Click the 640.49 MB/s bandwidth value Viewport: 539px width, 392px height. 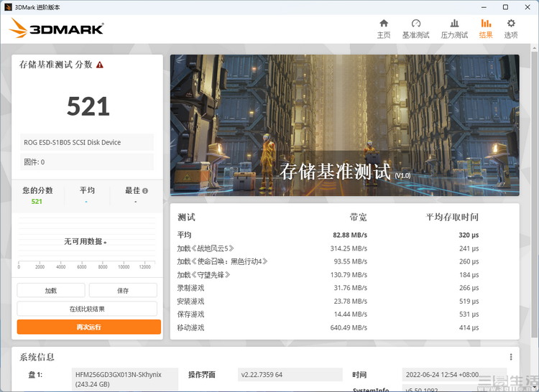[x=349, y=327]
